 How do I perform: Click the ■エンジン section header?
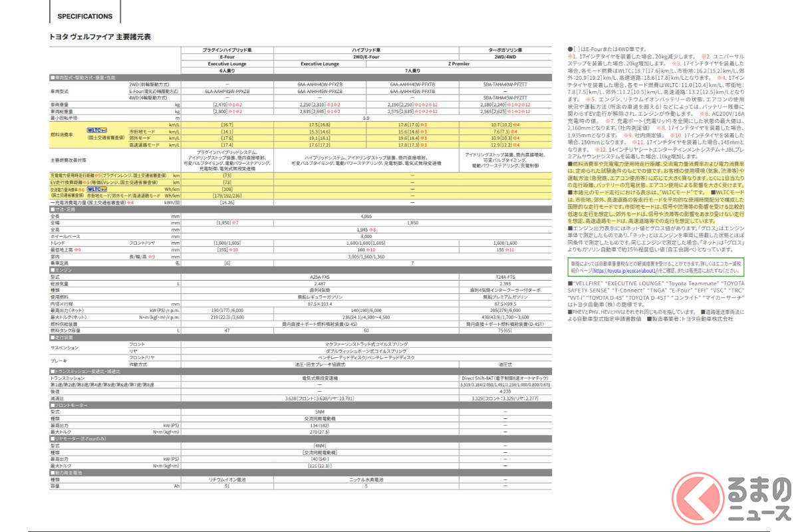[301, 269]
